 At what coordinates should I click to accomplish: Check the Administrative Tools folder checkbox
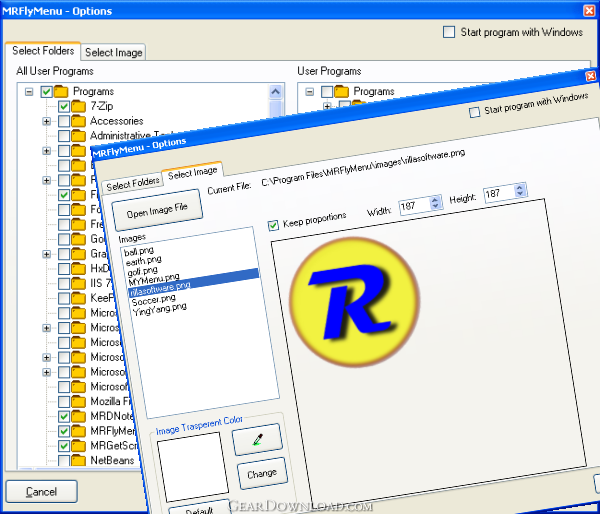tap(64, 136)
